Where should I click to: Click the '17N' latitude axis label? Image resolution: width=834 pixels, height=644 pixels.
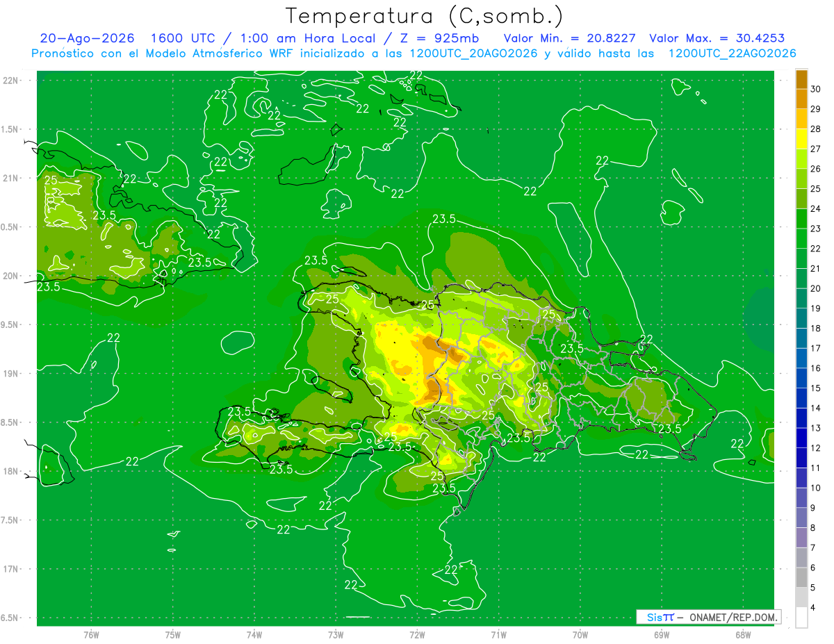(x=10, y=569)
